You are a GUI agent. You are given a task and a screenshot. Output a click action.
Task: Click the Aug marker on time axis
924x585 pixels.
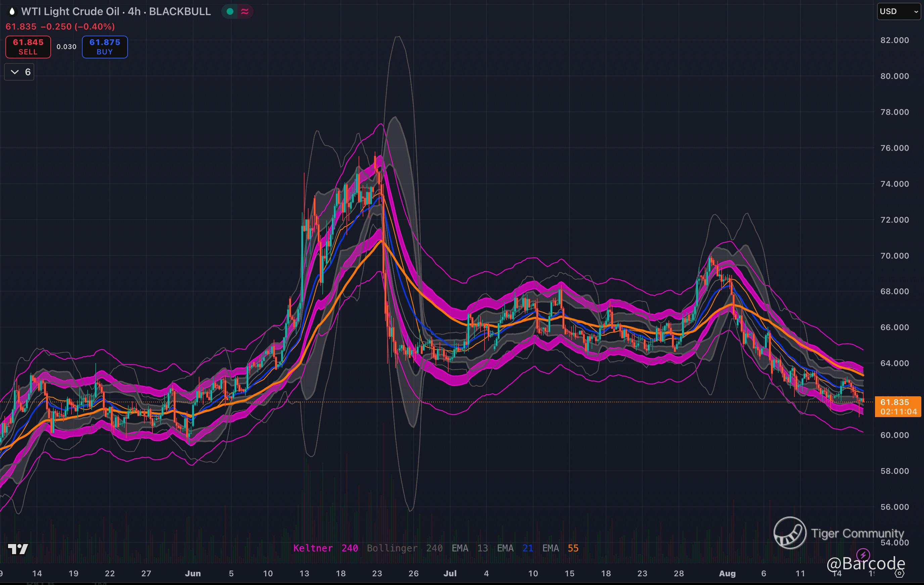click(727, 574)
